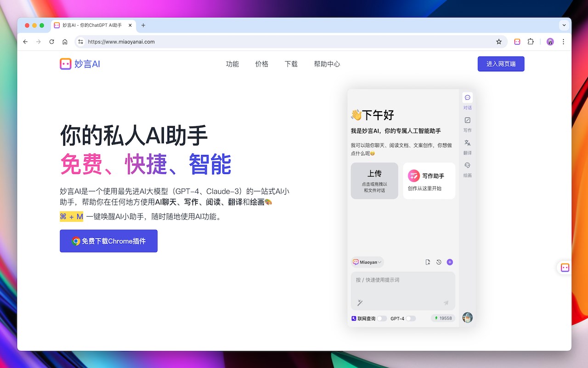The height and width of the screenshot is (368, 588).
Task: Go to Chrome home page icon
Action: (65, 41)
